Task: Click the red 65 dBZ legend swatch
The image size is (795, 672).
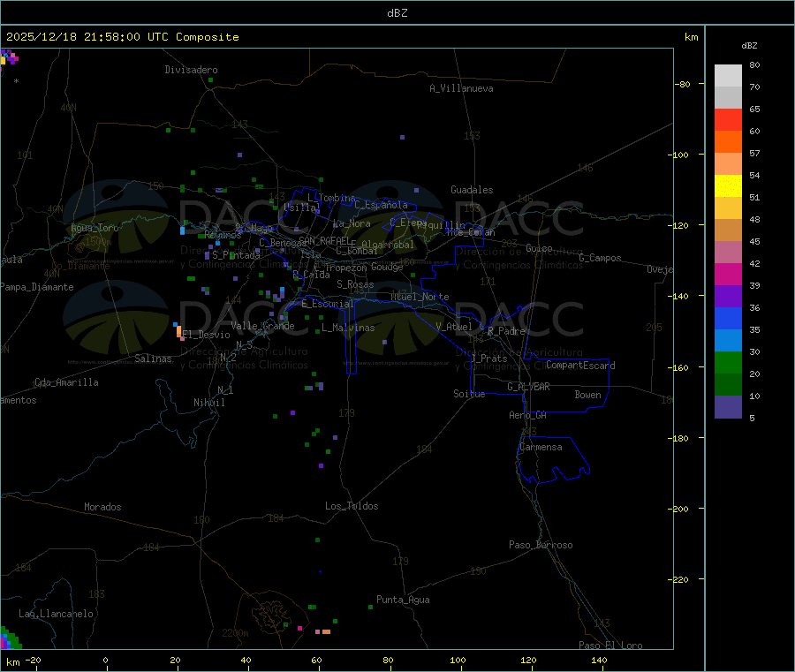Action: click(x=728, y=119)
